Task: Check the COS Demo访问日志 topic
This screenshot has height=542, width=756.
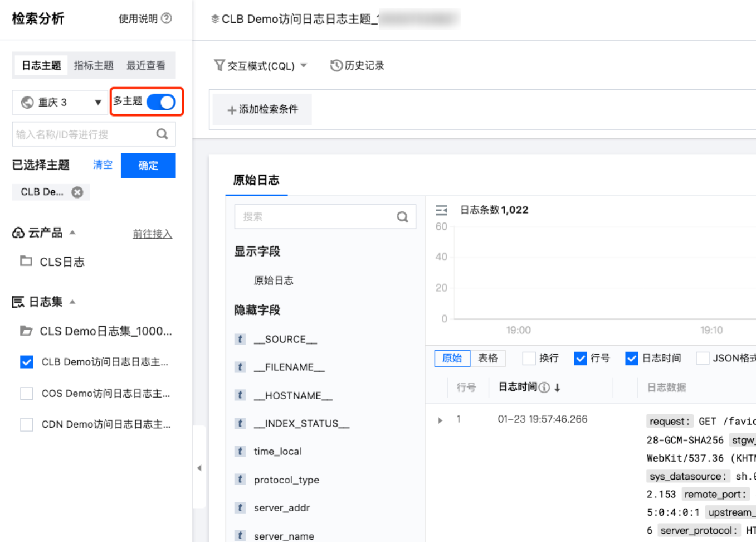Action: click(x=26, y=393)
